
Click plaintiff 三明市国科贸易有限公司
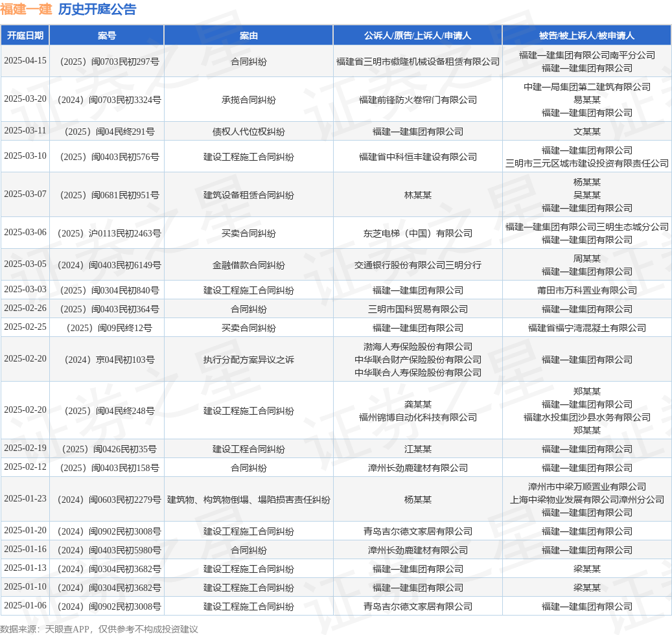tap(417, 309)
